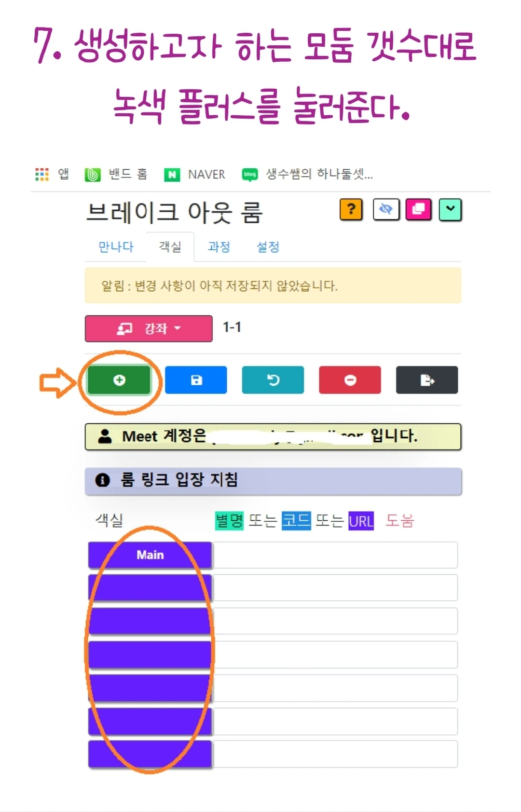Expand the green chevron down button
The width and height of the screenshot is (521, 812).
(451, 209)
